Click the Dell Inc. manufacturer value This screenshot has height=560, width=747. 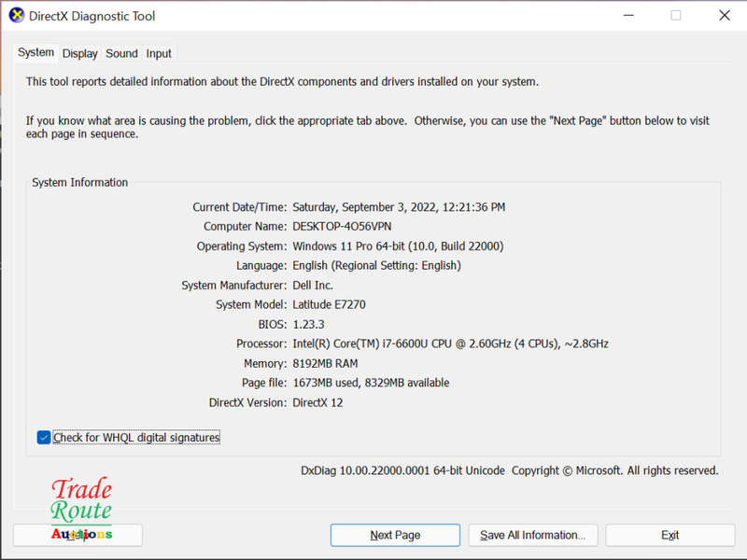coord(313,286)
